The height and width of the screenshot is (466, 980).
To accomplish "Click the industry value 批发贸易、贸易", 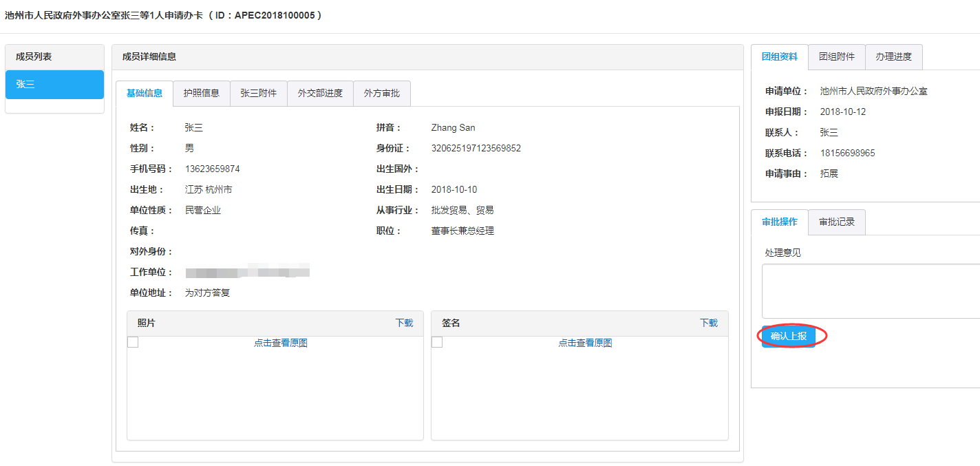I will point(462,210).
